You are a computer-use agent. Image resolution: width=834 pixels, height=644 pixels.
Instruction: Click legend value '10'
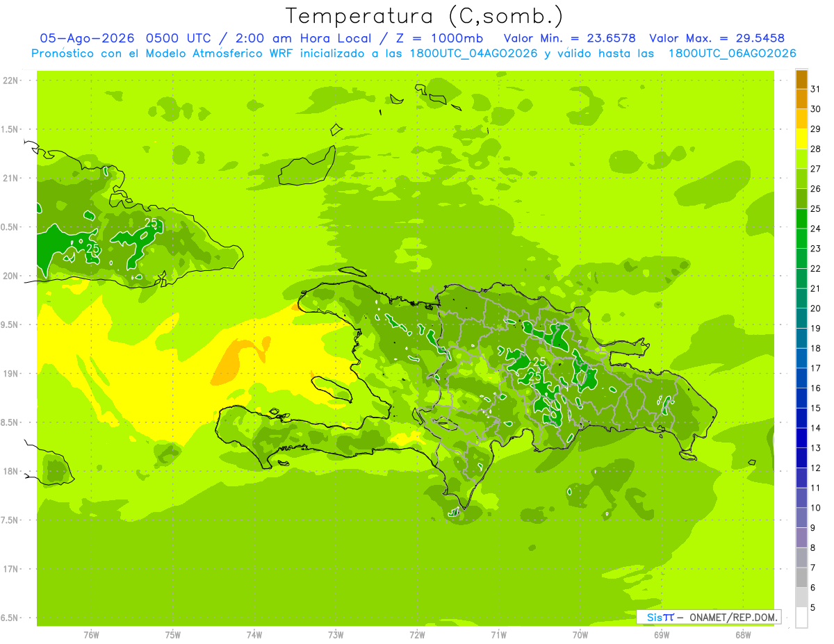pyautogui.click(x=816, y=508)
